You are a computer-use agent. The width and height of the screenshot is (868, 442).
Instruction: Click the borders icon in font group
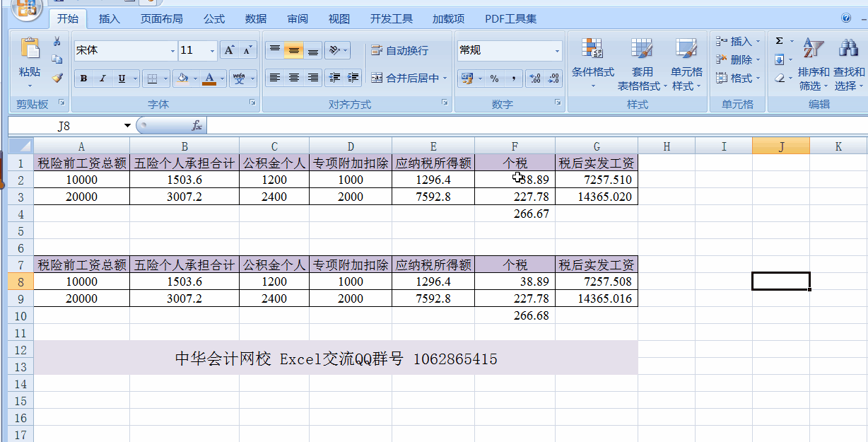tap(151, 78)
